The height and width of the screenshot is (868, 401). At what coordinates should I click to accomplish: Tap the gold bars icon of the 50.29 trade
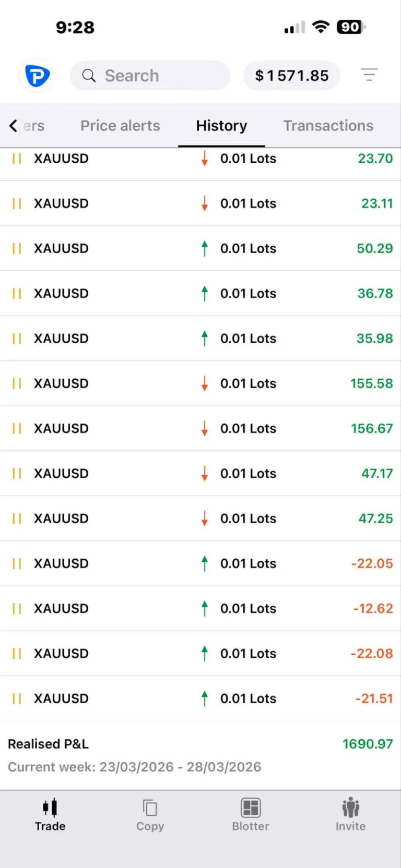tap(17, 249)
